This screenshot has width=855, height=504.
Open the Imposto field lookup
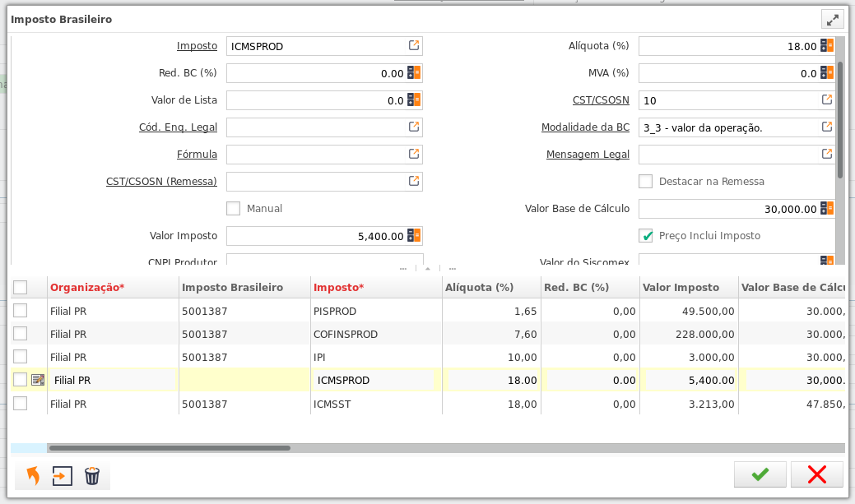pyautogui.click(x=414, y=46)
